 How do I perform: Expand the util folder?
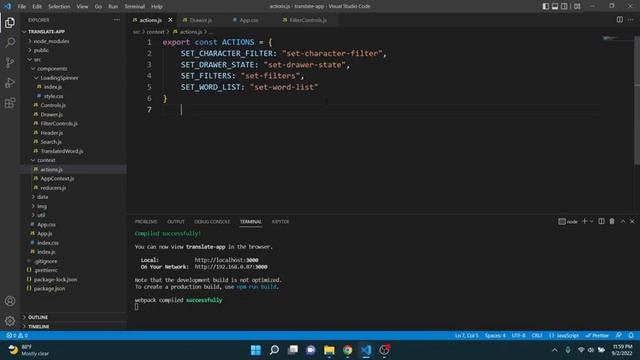(x=41, y=215)
